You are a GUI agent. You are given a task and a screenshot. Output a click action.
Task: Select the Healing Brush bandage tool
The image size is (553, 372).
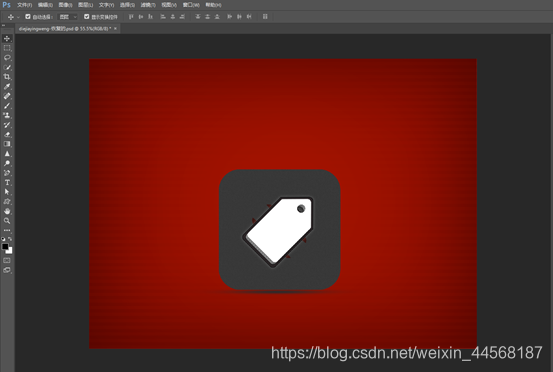point(7,96)
